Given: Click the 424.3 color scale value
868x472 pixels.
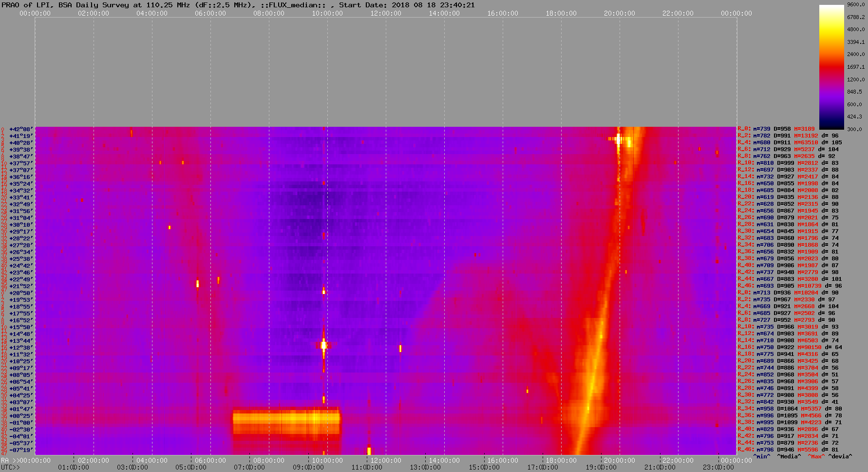Looking at the screenshot, I should (855, 117).
